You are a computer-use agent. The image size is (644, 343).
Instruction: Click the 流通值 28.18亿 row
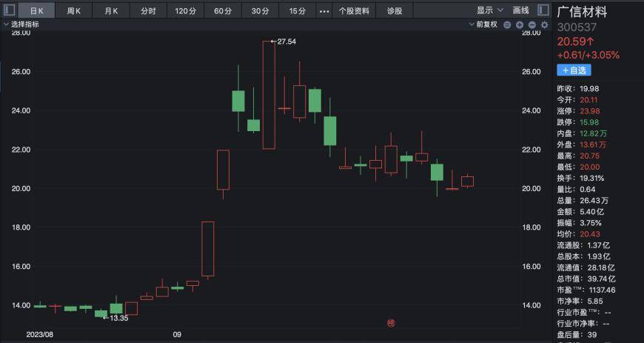click(x=586, y=267)
